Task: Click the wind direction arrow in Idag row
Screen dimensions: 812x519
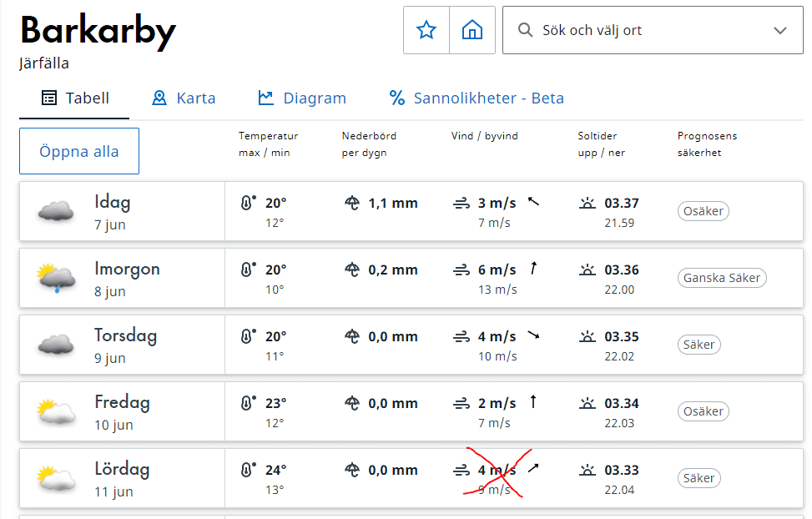Action: coord(533,201)
